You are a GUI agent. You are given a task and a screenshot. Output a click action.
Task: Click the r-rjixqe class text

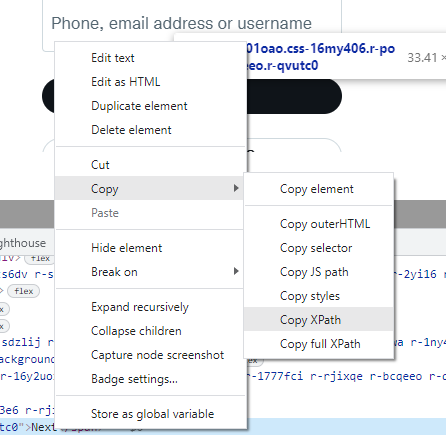pos(336,376)
